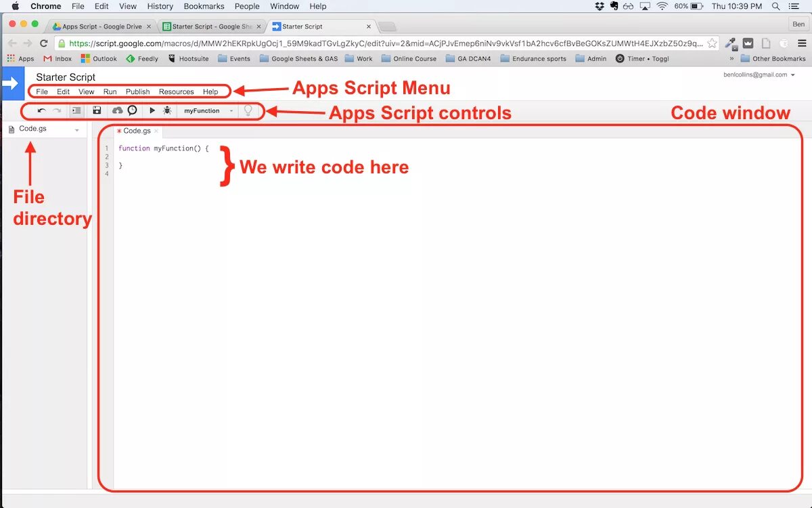The height and width of the screenshot is (508, 812).
Task: Click the undo arrow in script toolbar
Action: [x=42, y=110]
